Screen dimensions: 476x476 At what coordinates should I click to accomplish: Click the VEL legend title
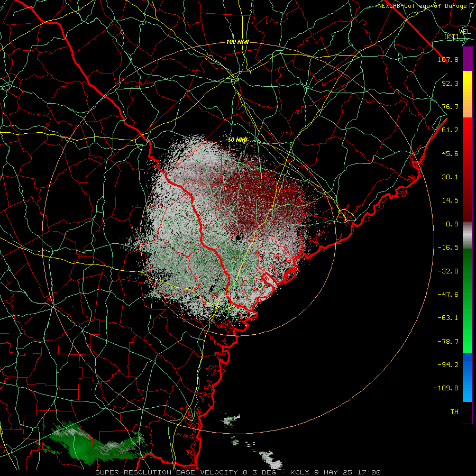(x=464, y=32)
